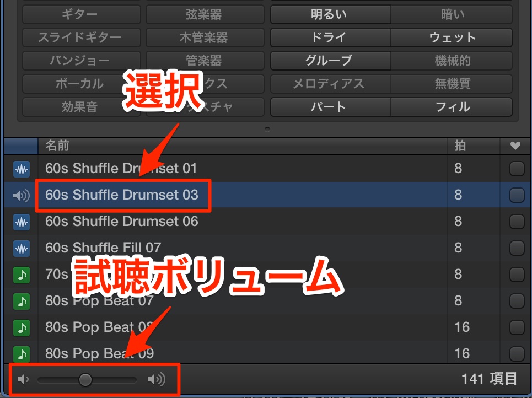Toggle the 機械的 descriptor button
Image resolution: width=532 pixels, height=398 pixels.
[x=452, y=61]
